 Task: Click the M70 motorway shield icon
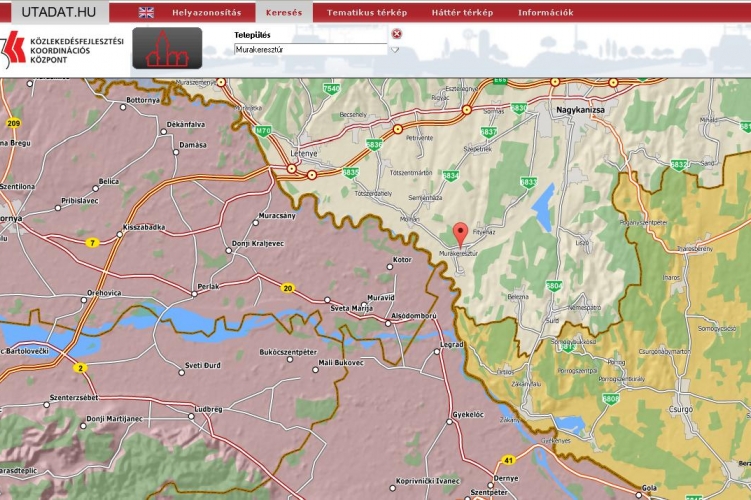[263, 130]
